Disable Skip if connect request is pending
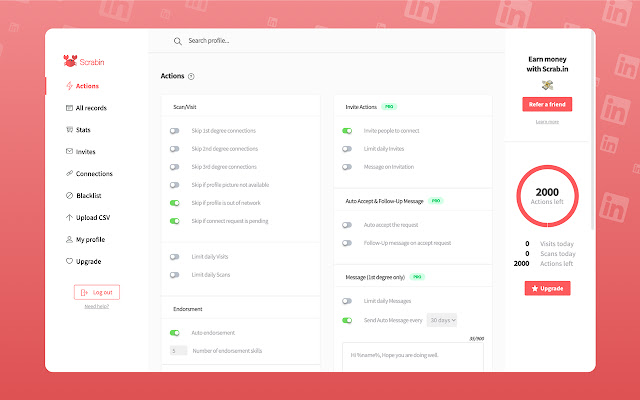The image size is (640, 400). pyautogui.click(x=175, y=221)
